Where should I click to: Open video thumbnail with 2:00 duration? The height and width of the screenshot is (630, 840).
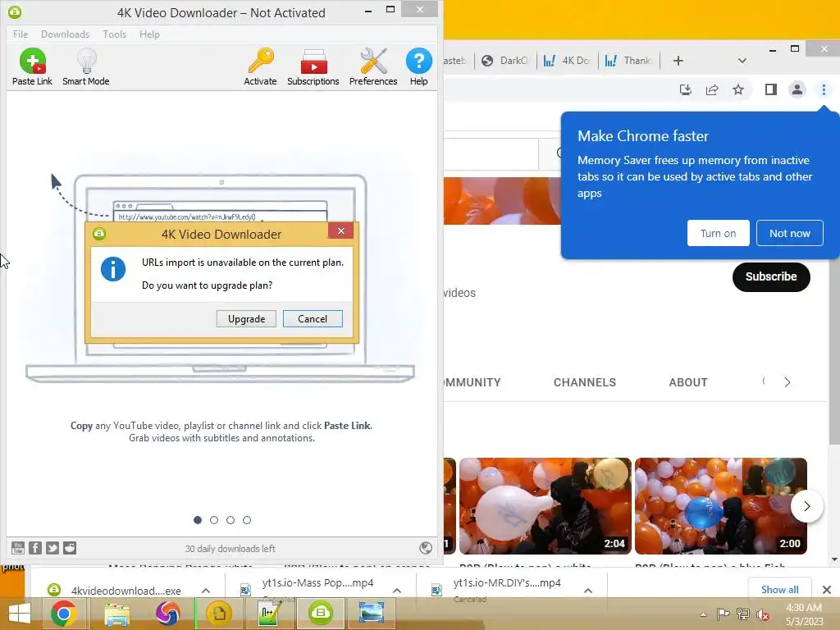click(x=721, y=506)
